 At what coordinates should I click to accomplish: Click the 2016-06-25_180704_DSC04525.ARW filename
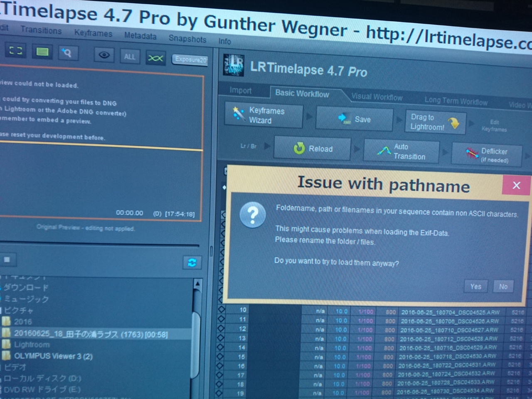point(450,312)
